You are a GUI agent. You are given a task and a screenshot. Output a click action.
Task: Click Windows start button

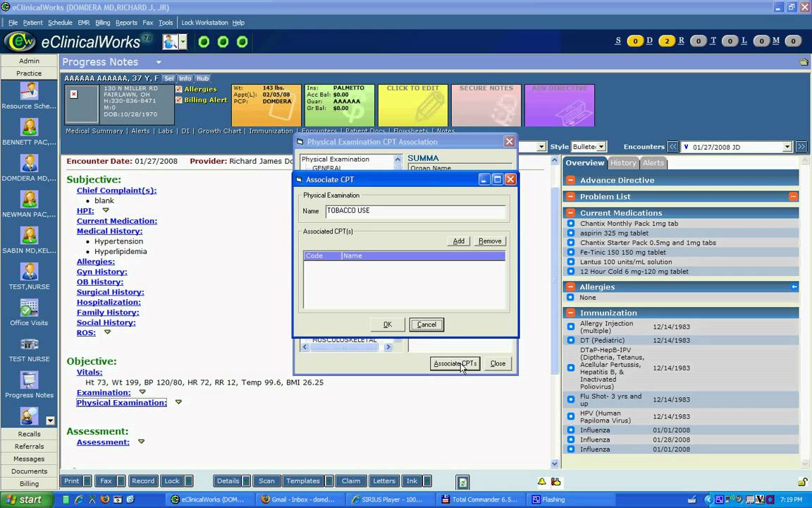pos(27,500)
